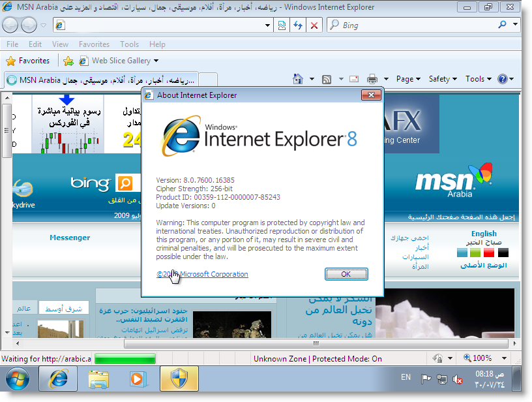Click the Compatibility View icon

click(x=282, y=25)
